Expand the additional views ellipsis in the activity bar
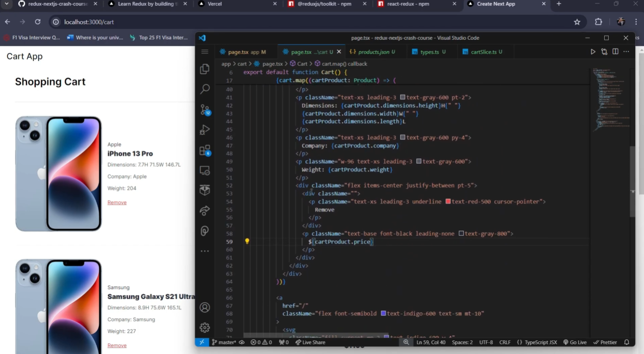Image resolution: width=644 pixels, height=354 pixels. [205, 251]
